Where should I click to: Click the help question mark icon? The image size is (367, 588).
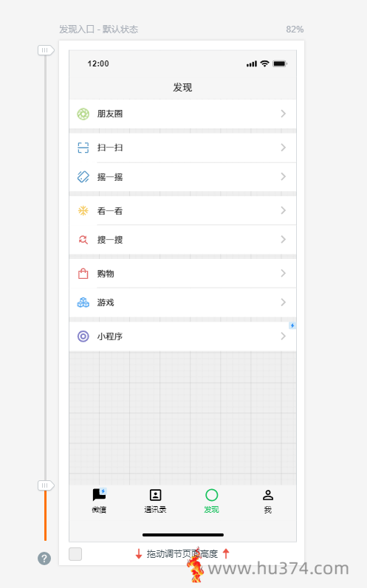[x=44, y=558]
